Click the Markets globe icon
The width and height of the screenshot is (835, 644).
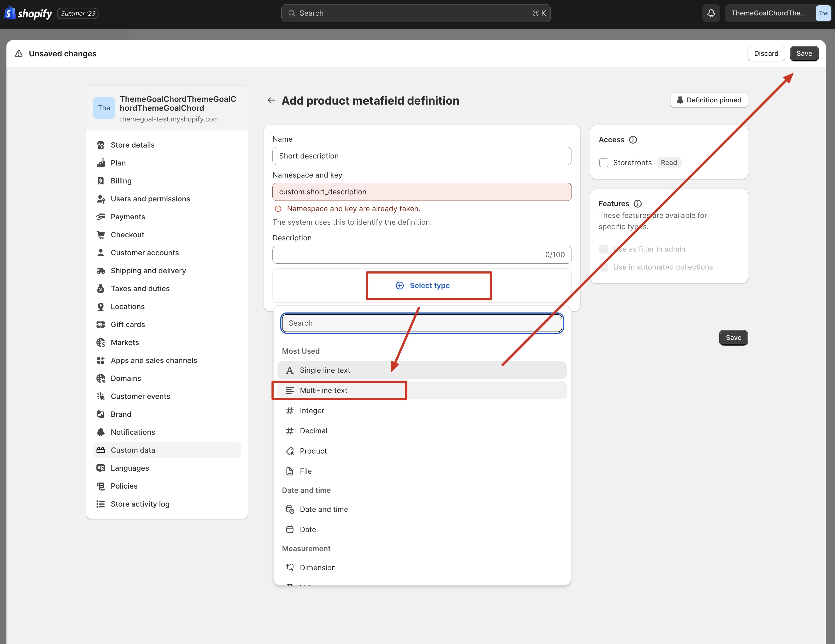(101, 343)
